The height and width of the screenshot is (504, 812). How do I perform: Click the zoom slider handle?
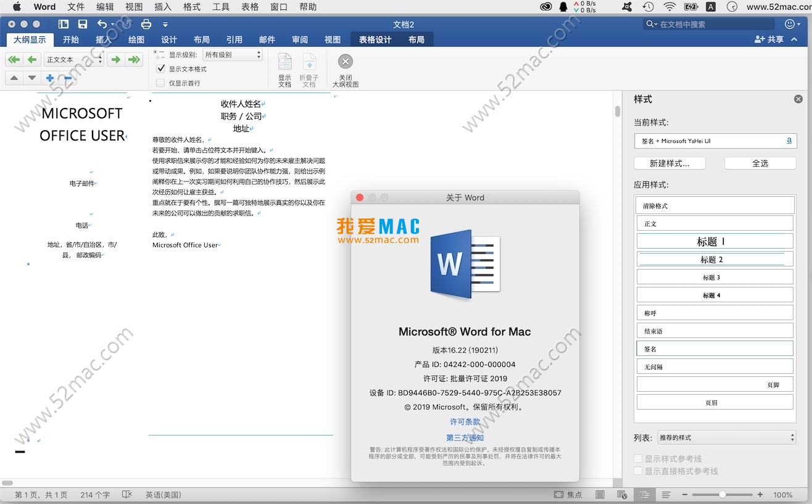pyautogui.click(x=722, y=495)
